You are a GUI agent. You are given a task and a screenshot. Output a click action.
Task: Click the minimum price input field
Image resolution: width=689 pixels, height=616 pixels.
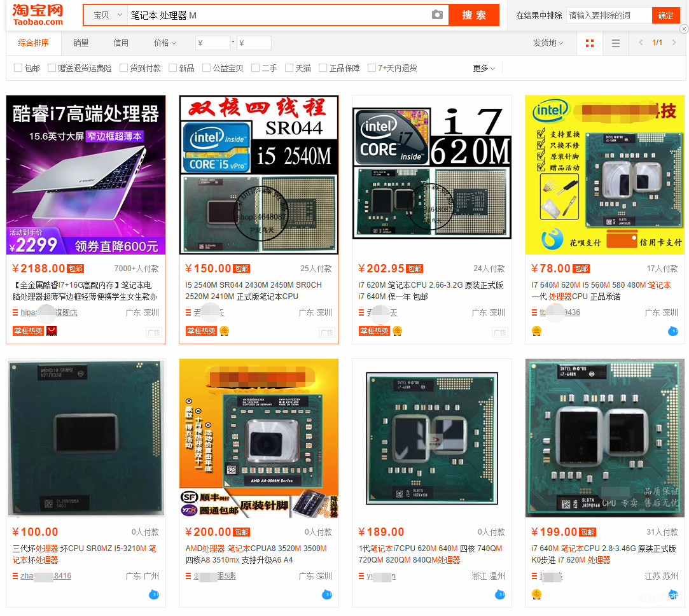212,43
